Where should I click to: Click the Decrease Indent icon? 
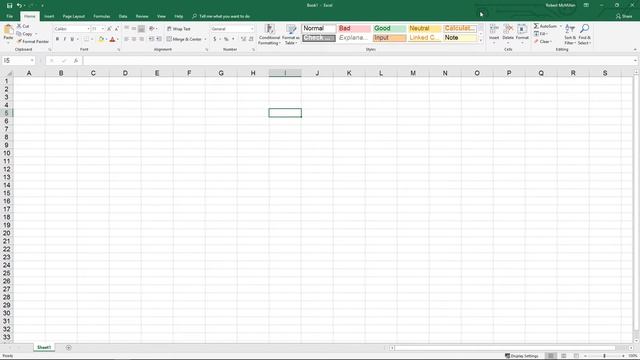point(151,39)
